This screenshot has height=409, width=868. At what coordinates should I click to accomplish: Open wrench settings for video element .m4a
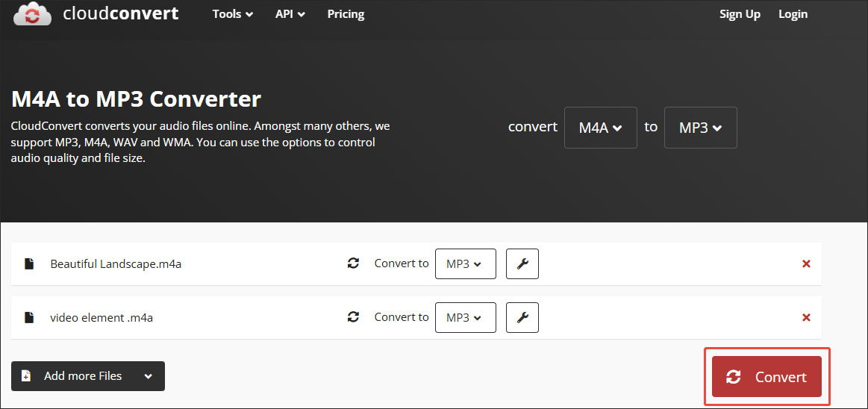[x=522, y=318]
